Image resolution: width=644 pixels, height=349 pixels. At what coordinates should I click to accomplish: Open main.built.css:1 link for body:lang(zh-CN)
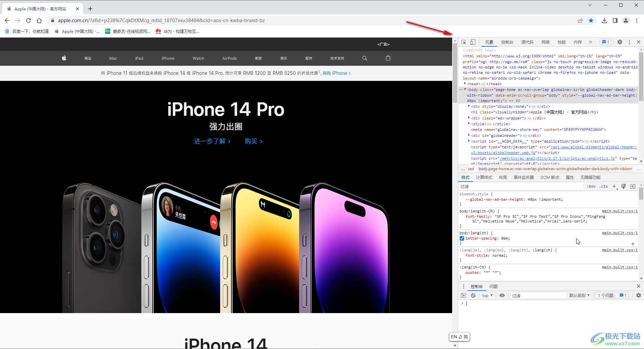620,211
